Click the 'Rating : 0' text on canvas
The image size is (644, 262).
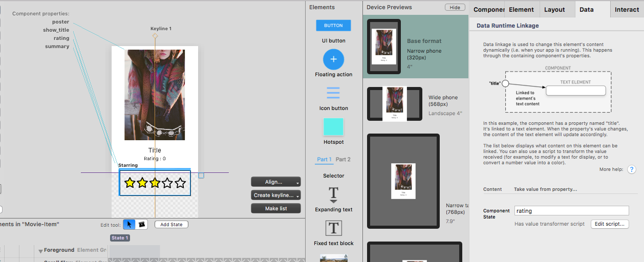point(155,159)
